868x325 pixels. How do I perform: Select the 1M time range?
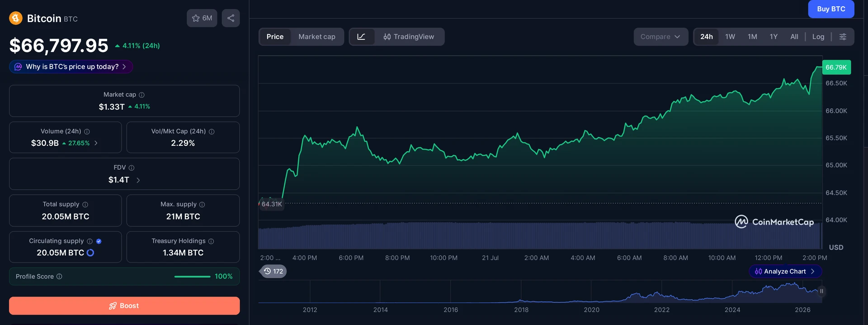tap(752, 37)
